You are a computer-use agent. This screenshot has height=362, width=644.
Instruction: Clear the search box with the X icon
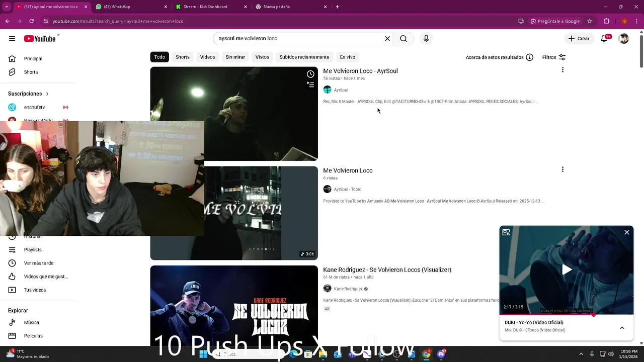click(387, 38)
